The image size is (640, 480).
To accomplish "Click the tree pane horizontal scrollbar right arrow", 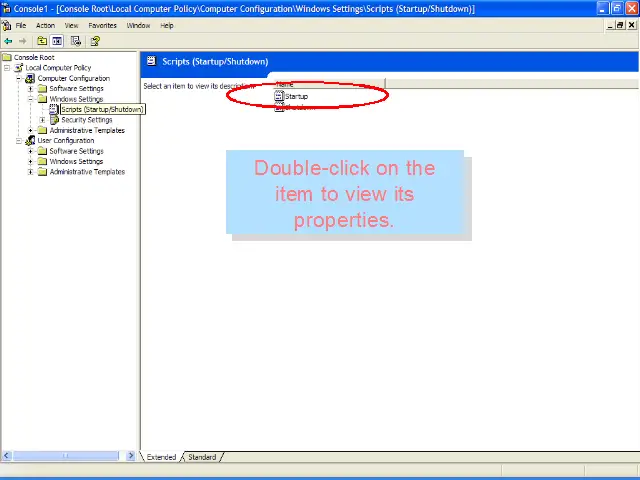I will (131, 456).
